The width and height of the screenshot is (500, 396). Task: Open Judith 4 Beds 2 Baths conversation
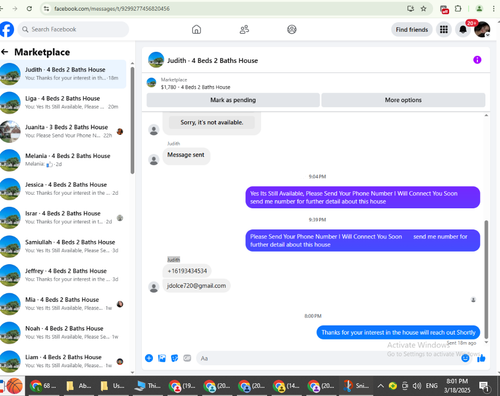[x=63, y=74]
